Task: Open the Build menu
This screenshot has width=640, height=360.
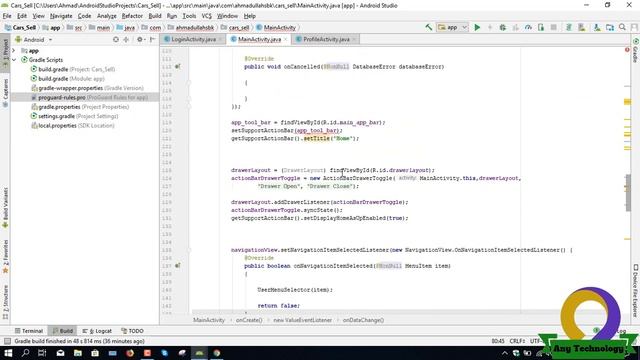Action: coord(155,16)
